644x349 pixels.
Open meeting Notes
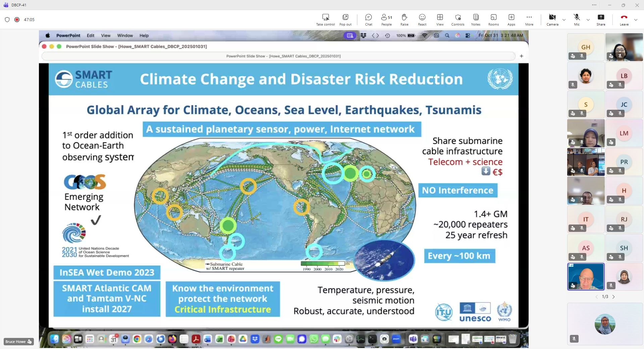(476, 19)
